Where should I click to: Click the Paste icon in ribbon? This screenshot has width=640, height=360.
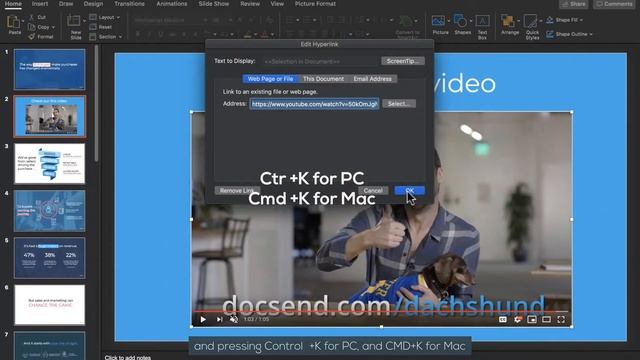(13, 22)
